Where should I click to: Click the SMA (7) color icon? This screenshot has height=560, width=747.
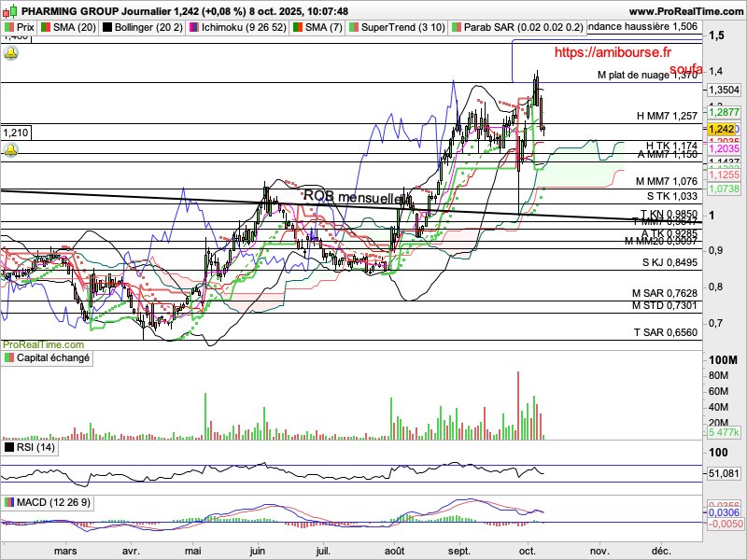(x=298, y=27)
